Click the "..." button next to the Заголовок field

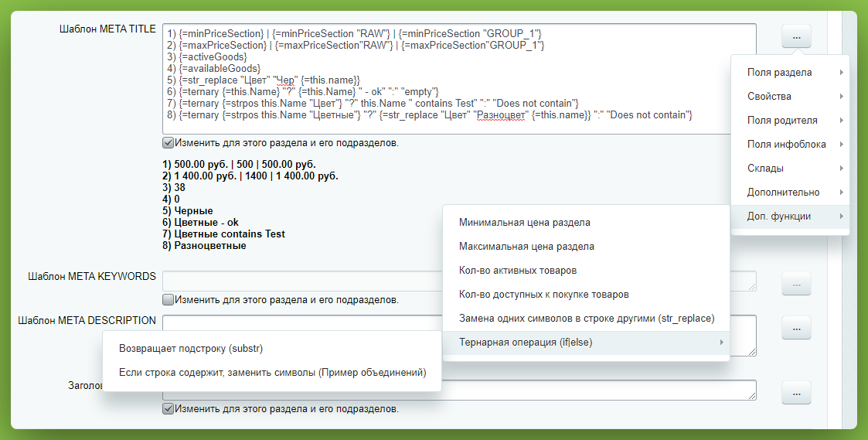click(x=796, y=392)
